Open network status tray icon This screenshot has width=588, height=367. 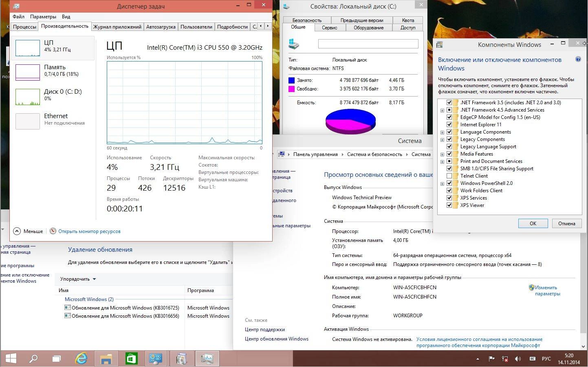(505, 359)
